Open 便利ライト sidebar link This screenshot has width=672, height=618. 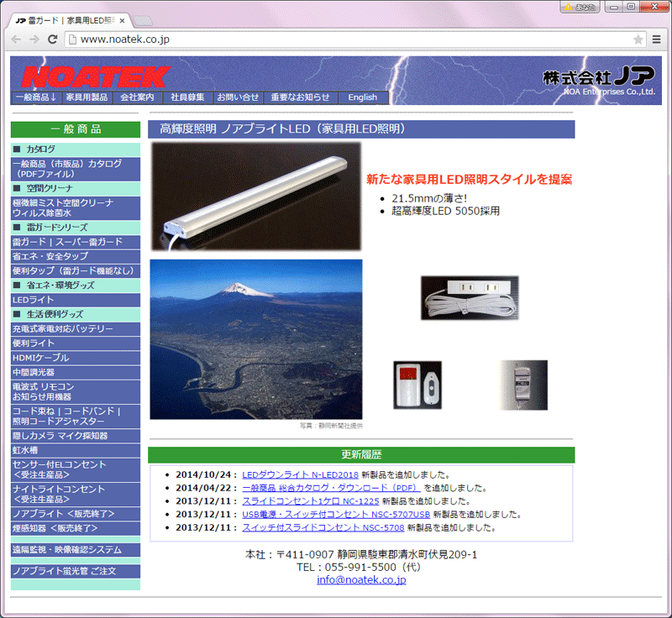tap(76, 343)
